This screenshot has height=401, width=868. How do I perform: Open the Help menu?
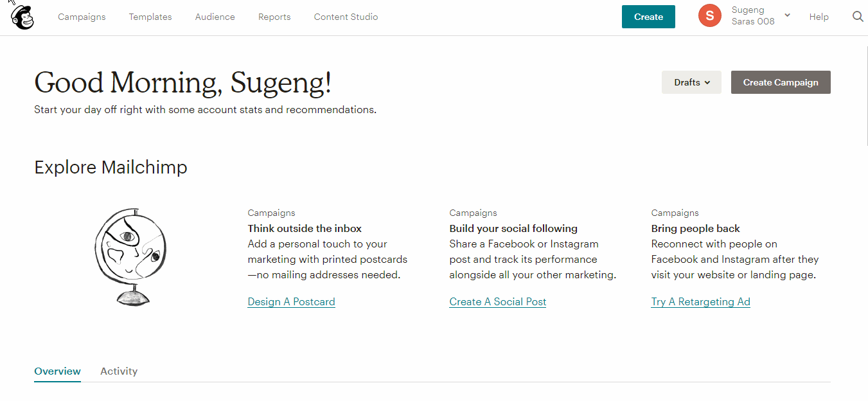[x=819, y=17]
